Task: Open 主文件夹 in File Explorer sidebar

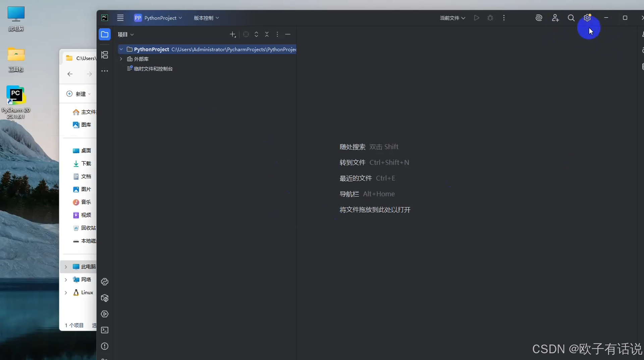Action: tap(85, 112)
